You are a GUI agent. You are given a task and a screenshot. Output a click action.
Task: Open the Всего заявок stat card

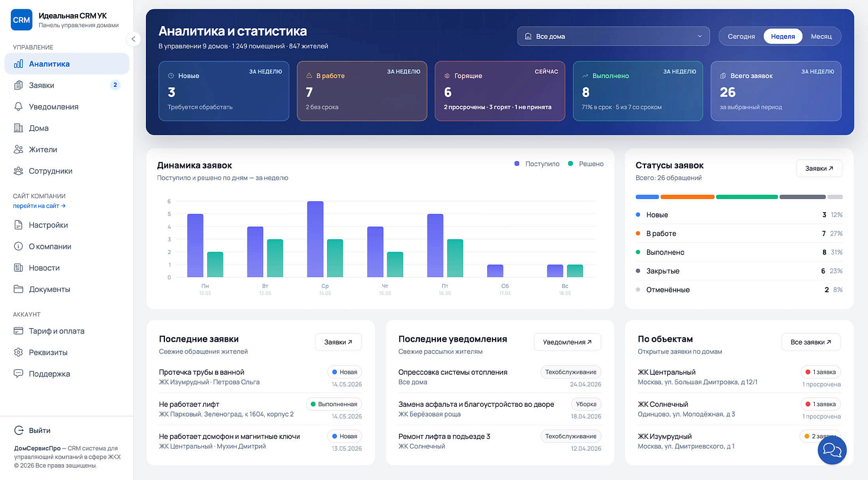click(x=776, y=91)
